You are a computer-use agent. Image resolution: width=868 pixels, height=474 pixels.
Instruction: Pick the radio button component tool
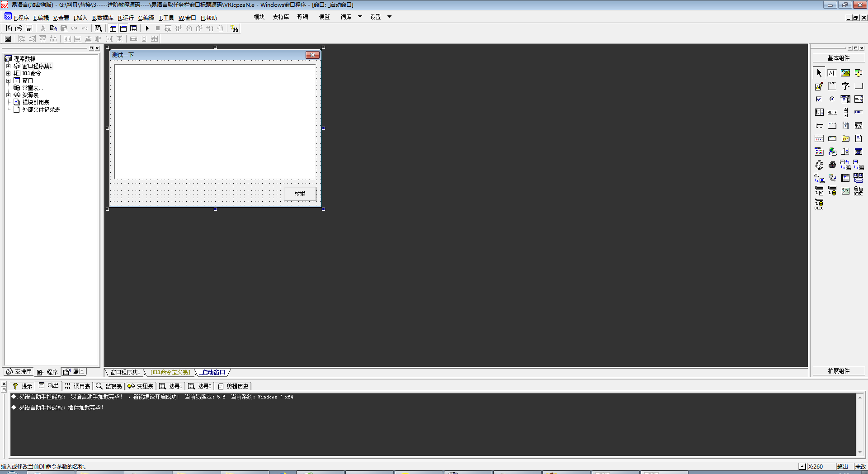coord(832,99)
